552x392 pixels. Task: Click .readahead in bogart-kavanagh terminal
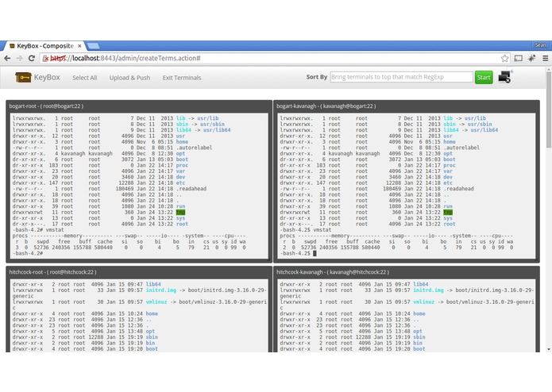(459, 189)
